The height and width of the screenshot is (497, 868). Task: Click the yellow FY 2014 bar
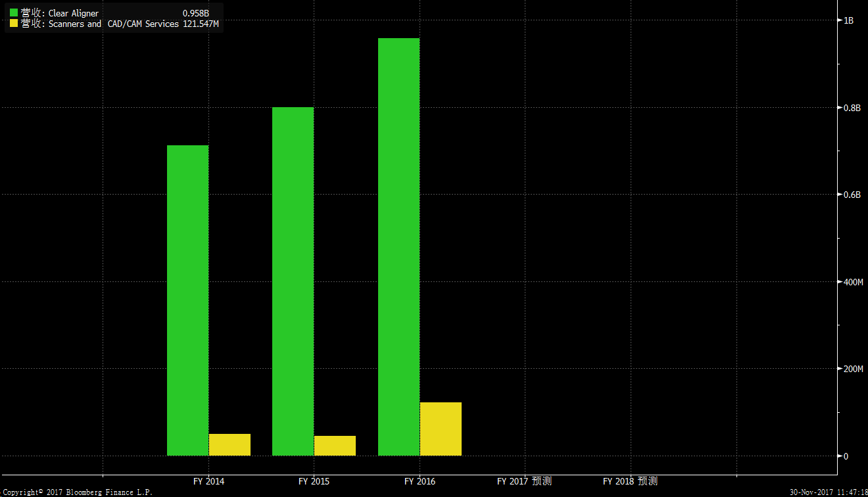click(x=229, y=444)
